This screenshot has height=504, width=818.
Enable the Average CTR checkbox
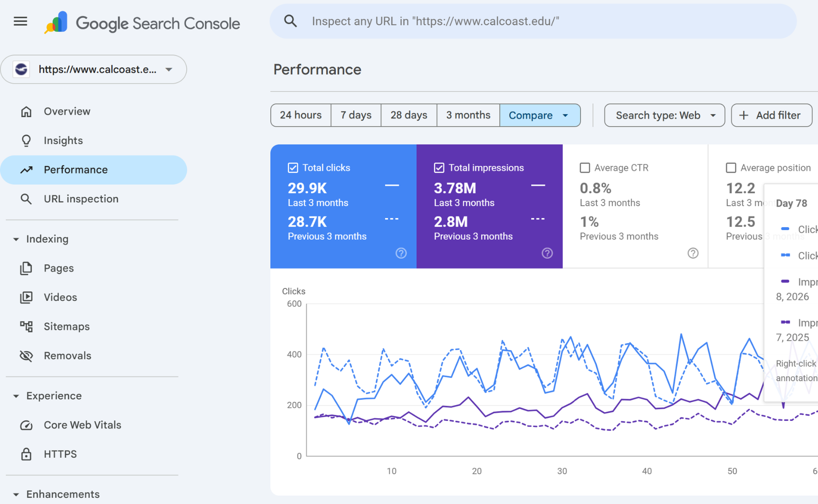click(585, 168)
